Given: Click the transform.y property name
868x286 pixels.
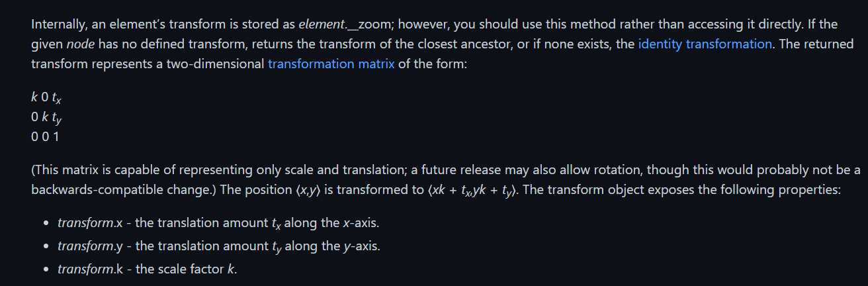Looking at the screenshot, I should coord(86,246).
